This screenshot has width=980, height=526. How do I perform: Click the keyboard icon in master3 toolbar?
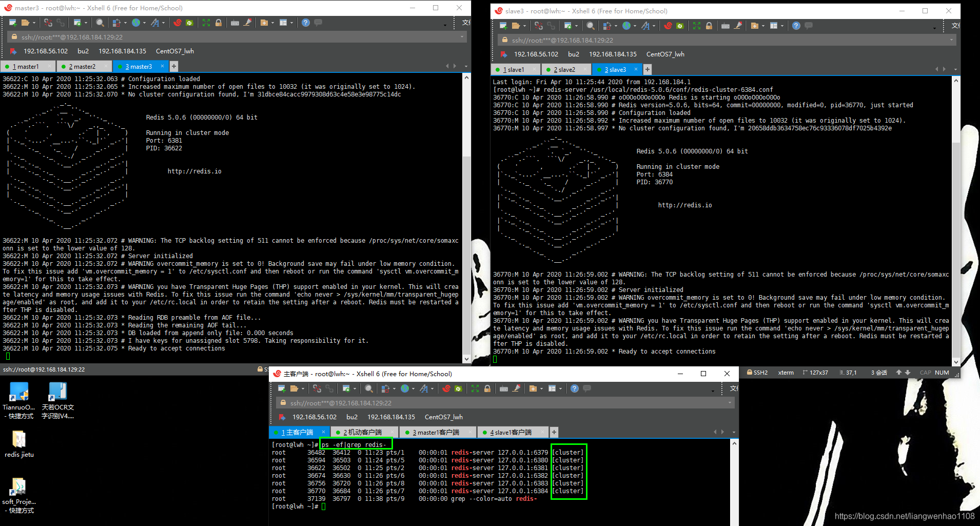click(x=235, y=23)
